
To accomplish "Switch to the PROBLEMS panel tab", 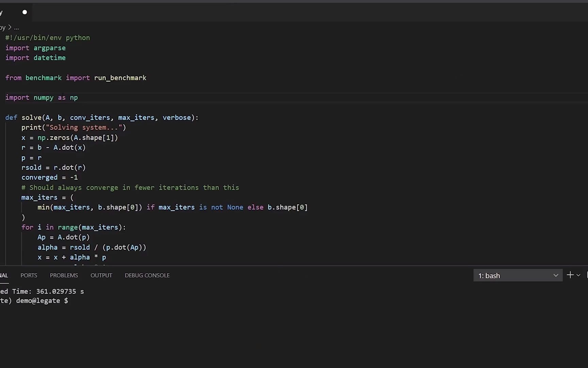I will point(64,275).
